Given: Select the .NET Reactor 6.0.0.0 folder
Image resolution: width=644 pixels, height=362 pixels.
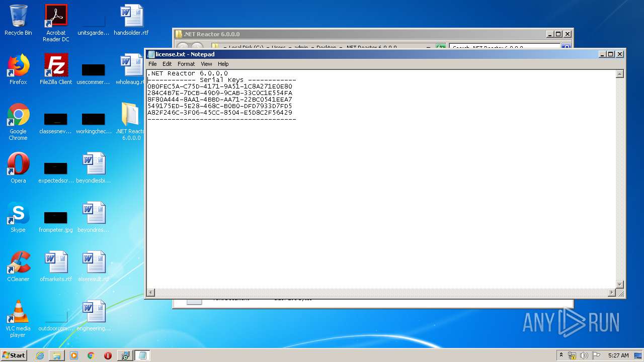Looking at the screenshot, I should 131,122.
